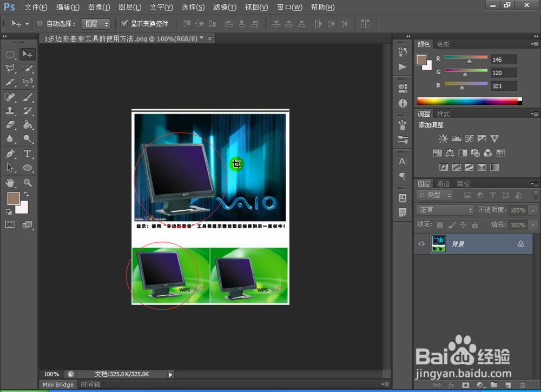Swap foreground and background colors
The width and height of the screenshot is (541, 392).
tap(27, 194)
